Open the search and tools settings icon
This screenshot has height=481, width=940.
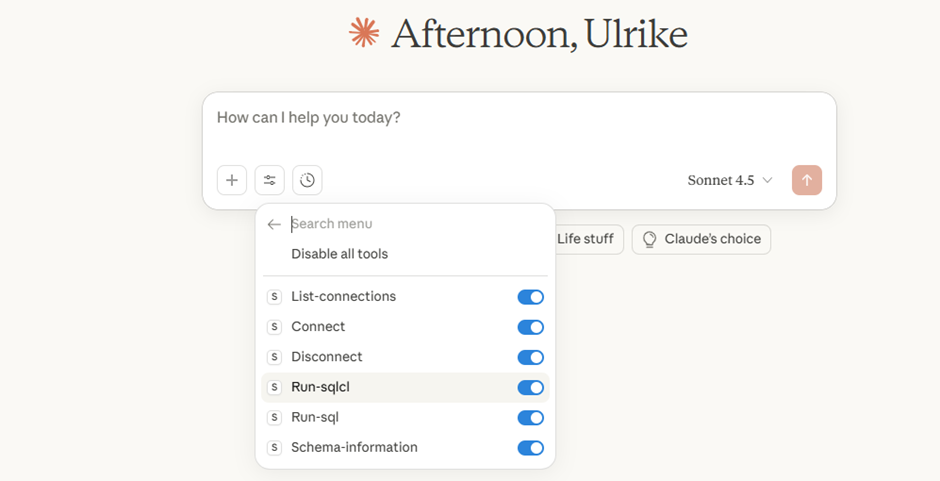(x=270, y=180)
